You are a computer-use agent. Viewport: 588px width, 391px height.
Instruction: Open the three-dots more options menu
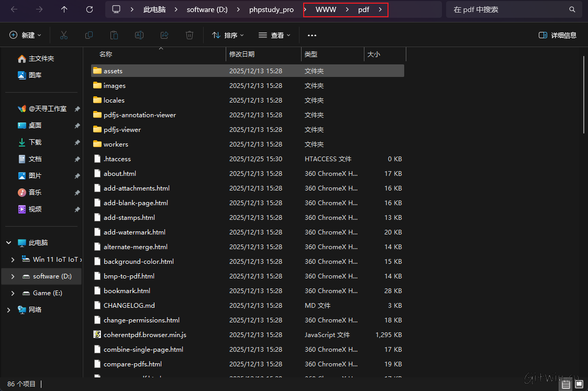[312, 35]
